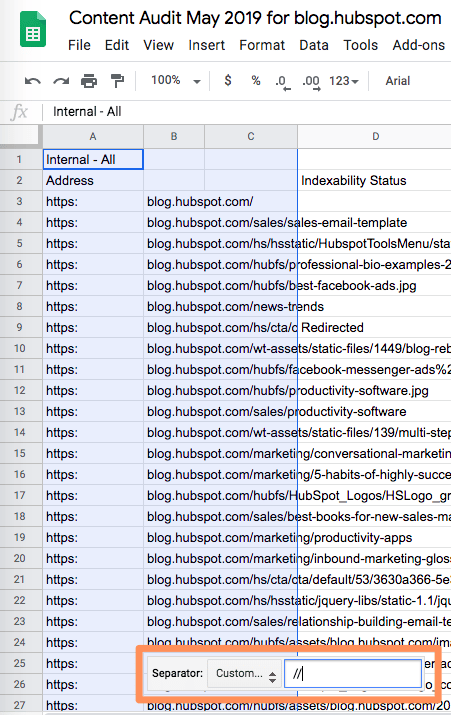Screen dimensions: 451x715
Task: Open the 123 number format dropdown
Action: click(344, 81)
